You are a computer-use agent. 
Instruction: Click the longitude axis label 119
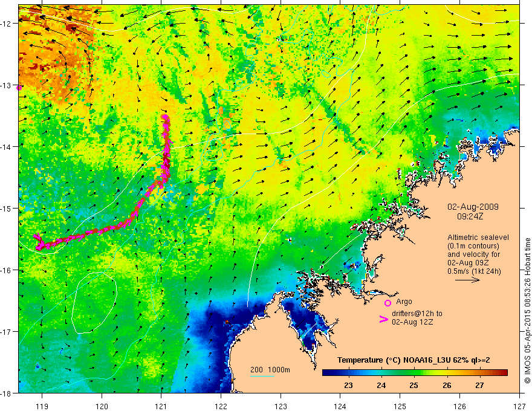click(x=42, y=406)
